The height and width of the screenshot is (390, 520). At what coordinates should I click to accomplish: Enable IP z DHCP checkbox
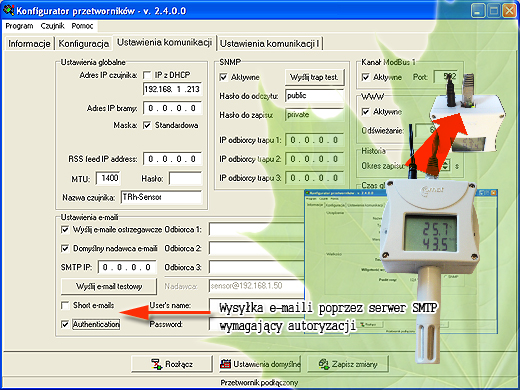tap(147, 75)
